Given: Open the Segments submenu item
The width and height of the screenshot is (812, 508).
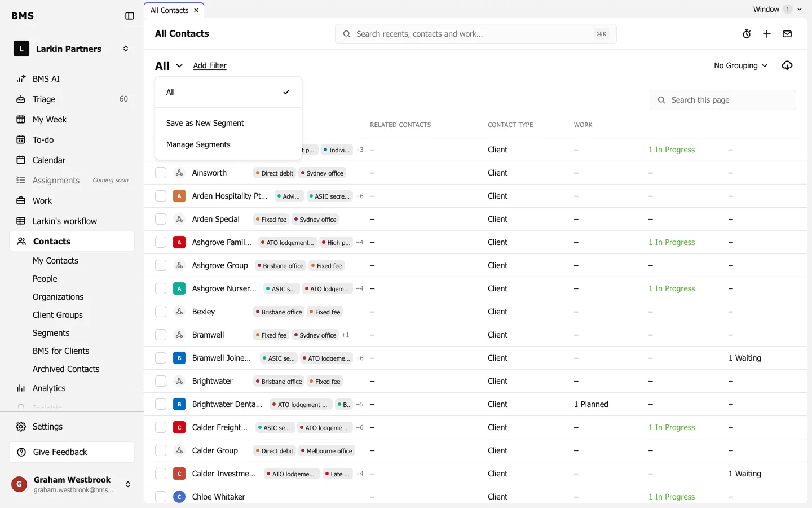Looking at the screenshot, I should [x=51, y=333].
